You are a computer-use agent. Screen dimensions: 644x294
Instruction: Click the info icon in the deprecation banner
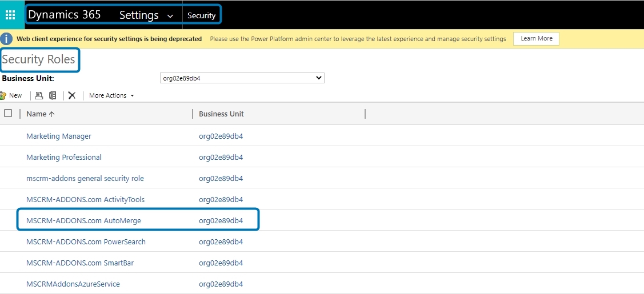[x=6, y=39]
